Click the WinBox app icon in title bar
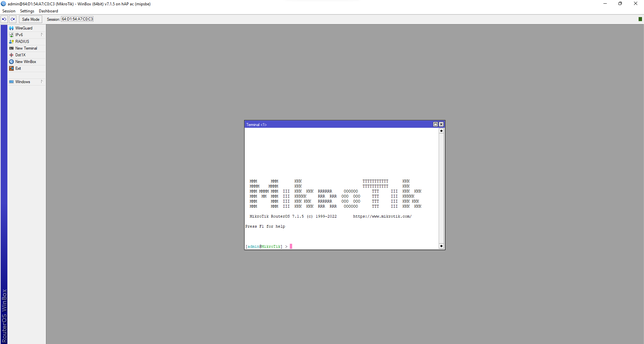Screen dimensions: 644x344 coord(3,4)
